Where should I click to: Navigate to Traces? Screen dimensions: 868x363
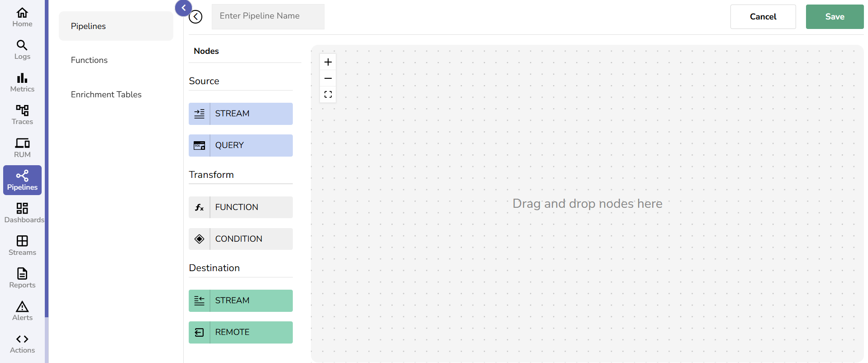(x=22, y=115)
